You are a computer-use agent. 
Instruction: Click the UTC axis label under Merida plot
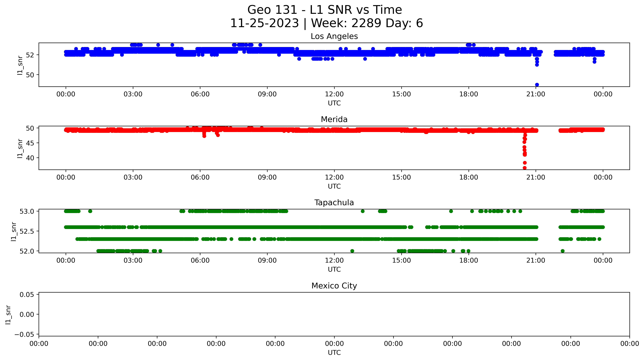tap(334, 186)
